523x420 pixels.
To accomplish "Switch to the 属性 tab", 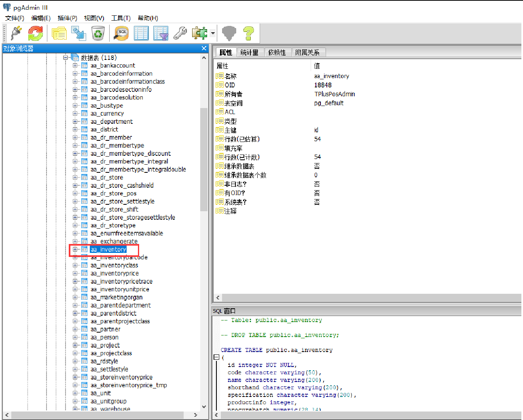I will click(226, 52).
